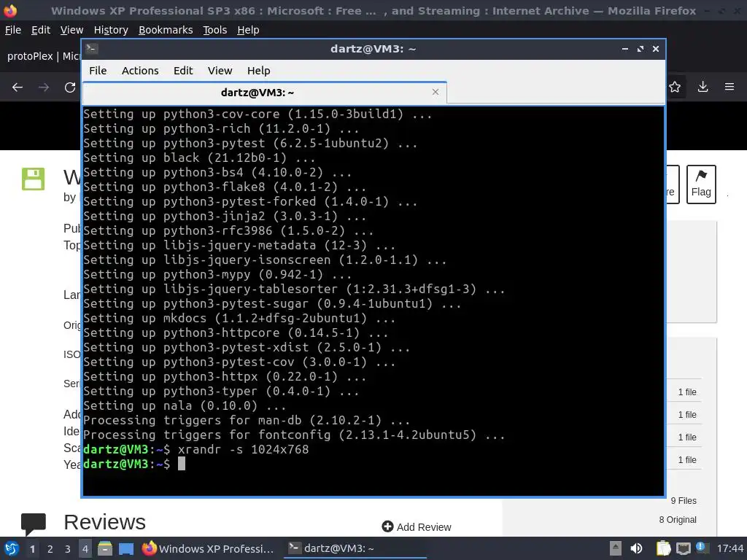Click the Reviews heading
747x560 pixels.
click(105, 522)
